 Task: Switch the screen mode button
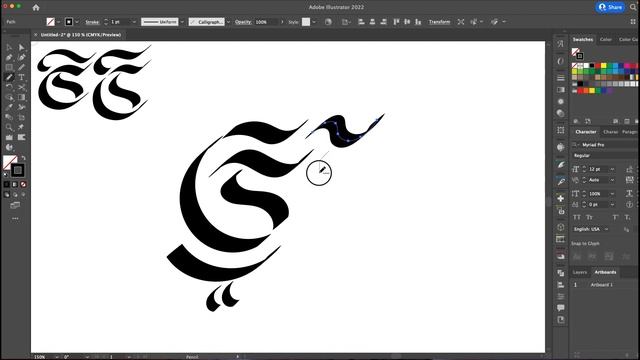(15, 205)
